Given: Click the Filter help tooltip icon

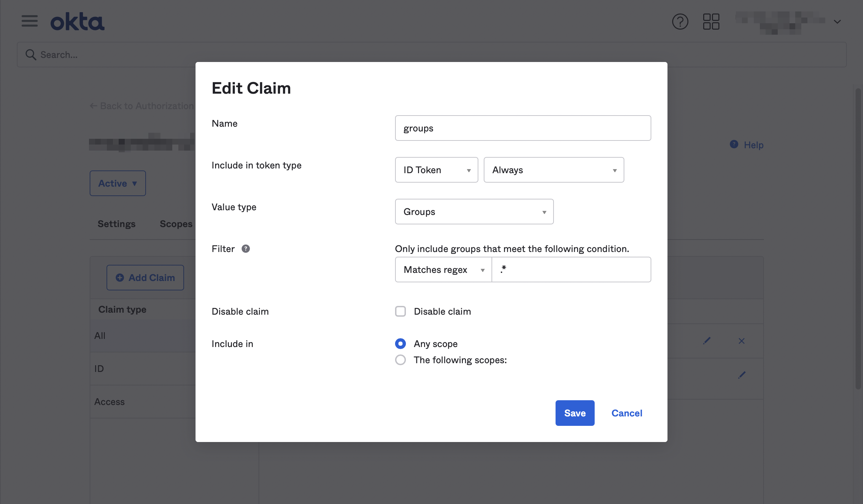Looking at the screenshot, I should click(x=245, y=249).
